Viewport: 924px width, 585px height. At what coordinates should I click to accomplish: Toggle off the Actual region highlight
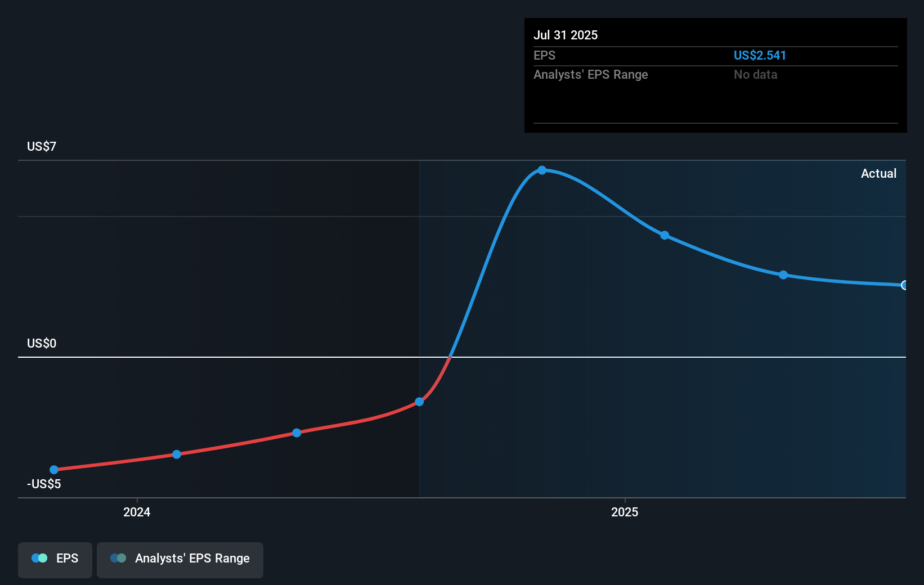point(878,173)
